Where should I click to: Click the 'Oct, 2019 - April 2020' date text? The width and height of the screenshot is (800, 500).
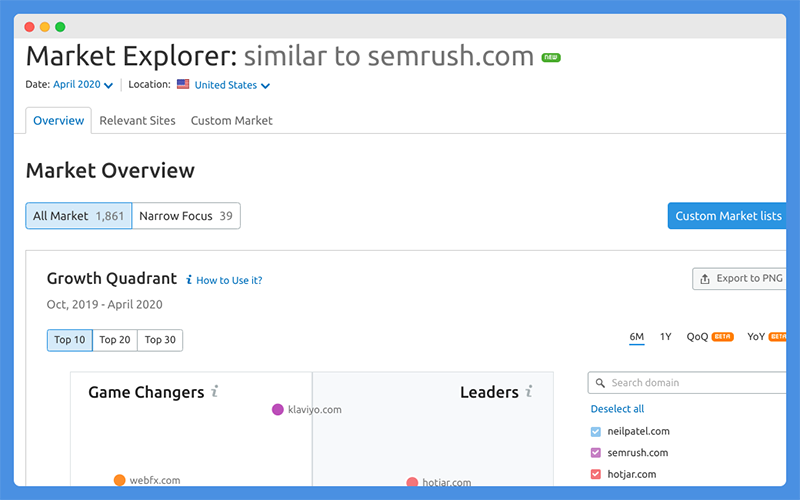click(x=105, y=305)
